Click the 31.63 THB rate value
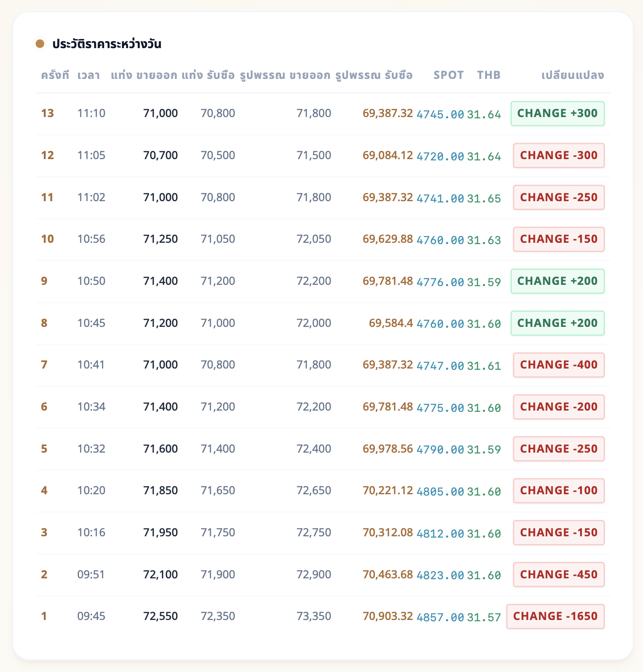The image size is (643, 672). coord(484,240)
